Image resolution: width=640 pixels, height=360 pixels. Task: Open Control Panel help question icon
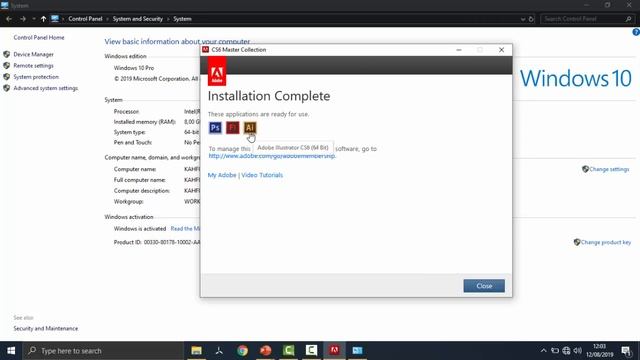click(x=636, y=32)
